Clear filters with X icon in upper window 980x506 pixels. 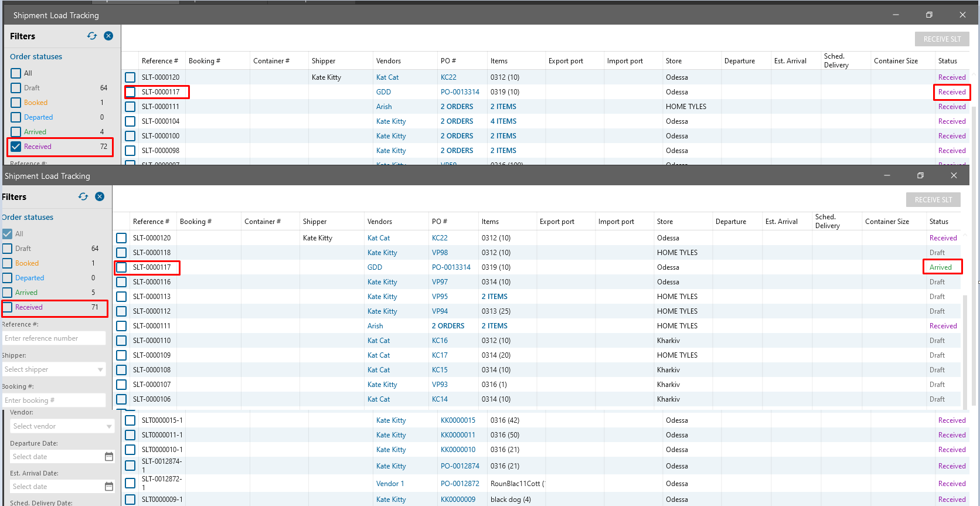click(x=108, y=36)
